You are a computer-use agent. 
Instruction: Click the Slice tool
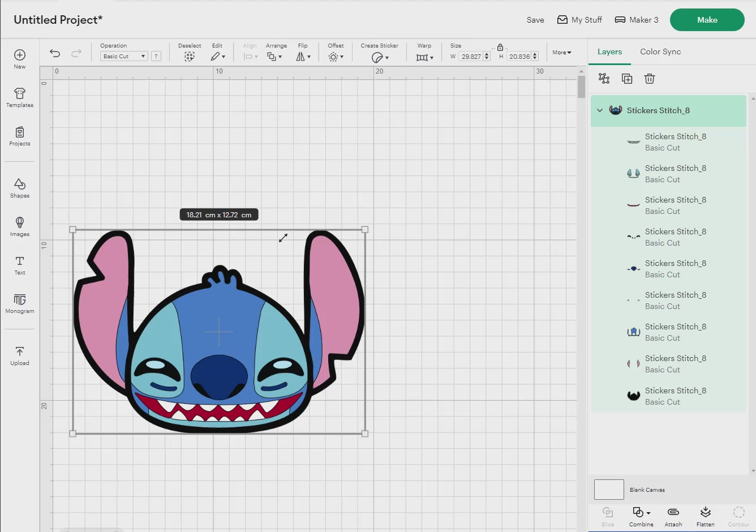tap(608, 516)
